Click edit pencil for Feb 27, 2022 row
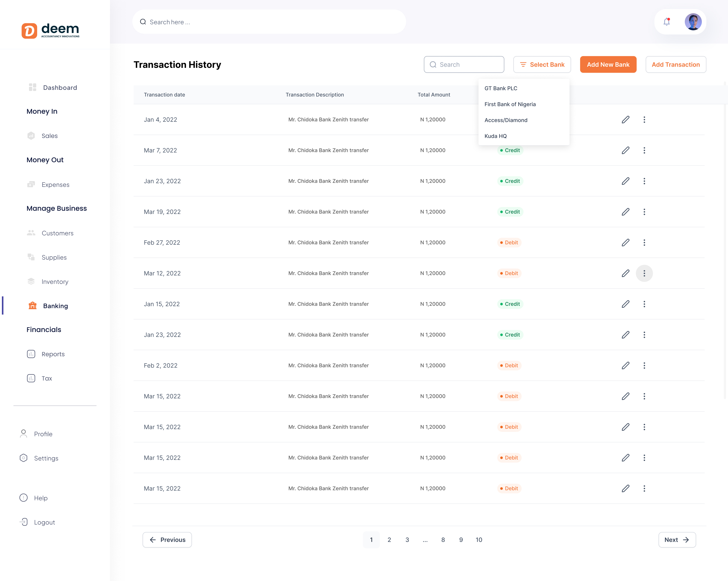 pos(625,242)
